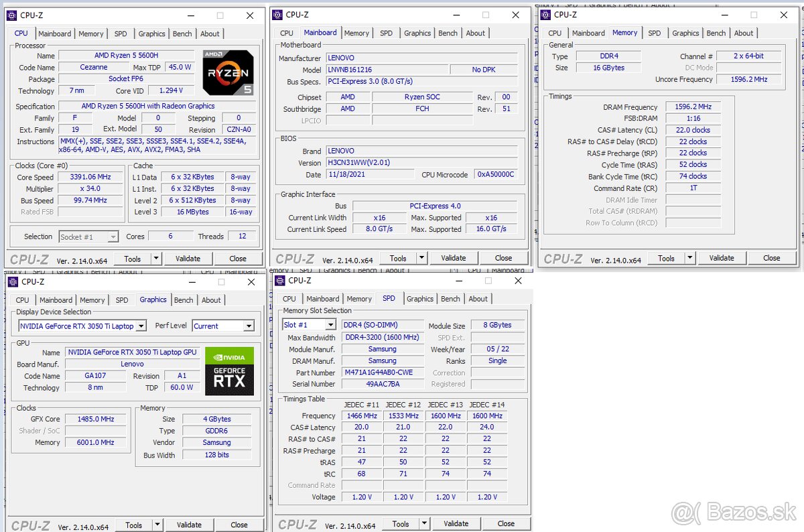Click the Part Number field M471A1G44AB0-CWE
Viewport: 804px width, 532px height.
point(383,373)
